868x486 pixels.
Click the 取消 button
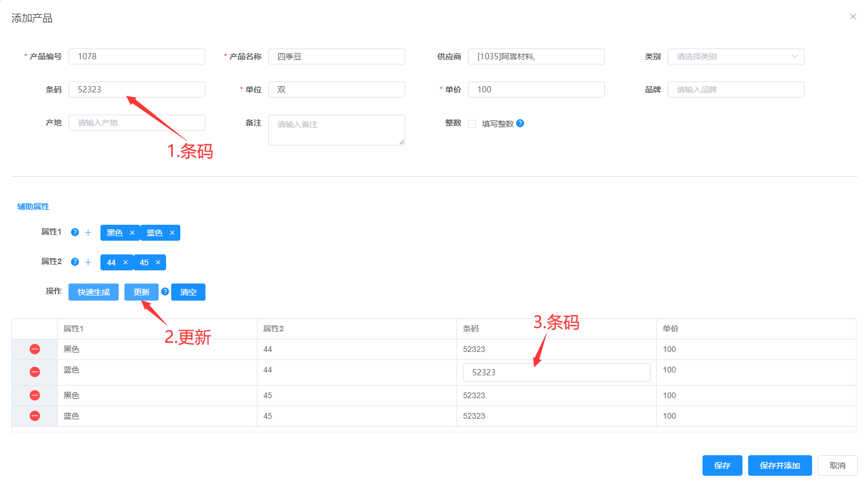pos(837,465)
